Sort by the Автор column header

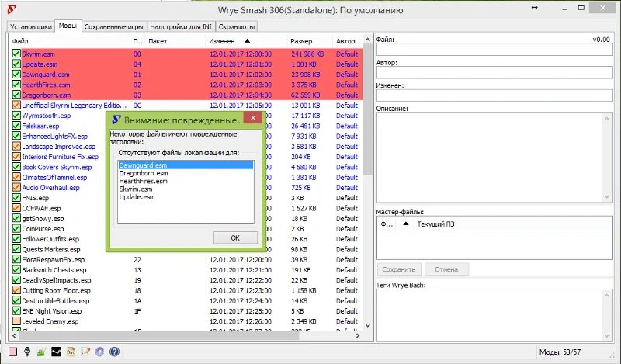[x=347, y=41]
